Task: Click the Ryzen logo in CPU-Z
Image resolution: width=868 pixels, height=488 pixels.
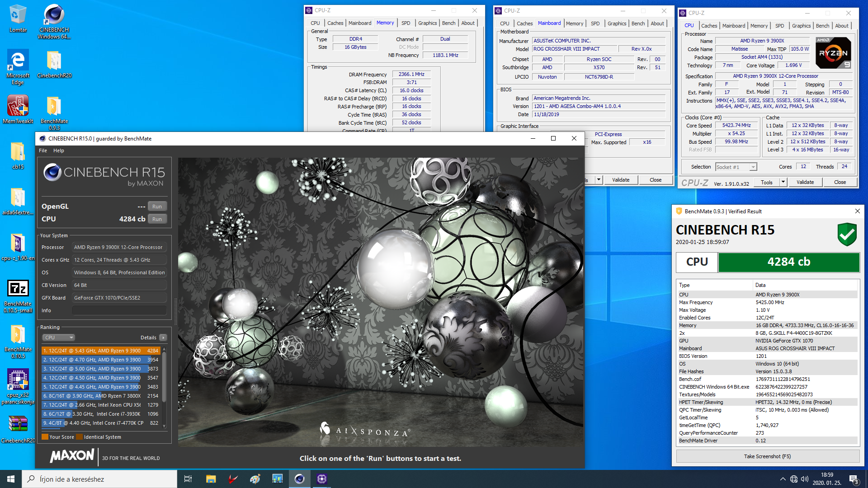Action: click(833, 53)
